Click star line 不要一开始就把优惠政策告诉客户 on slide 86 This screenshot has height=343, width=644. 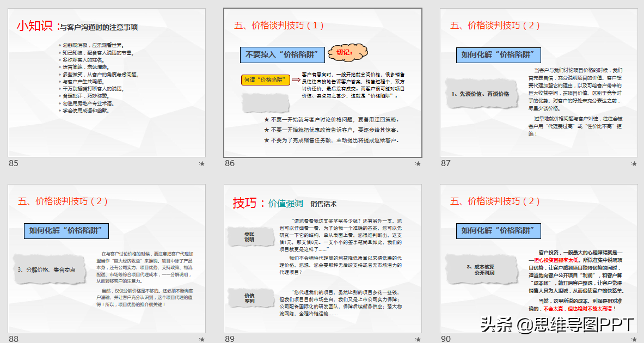click(332, 130)
